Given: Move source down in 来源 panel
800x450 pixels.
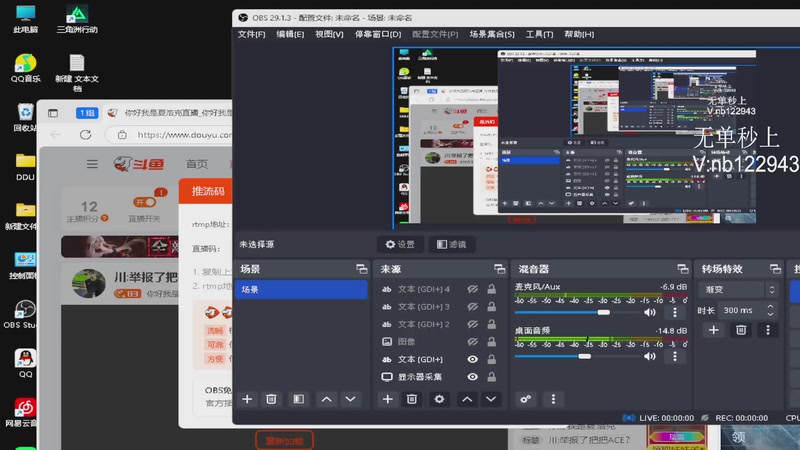Looking at the screenshot, I should [491, 399].
